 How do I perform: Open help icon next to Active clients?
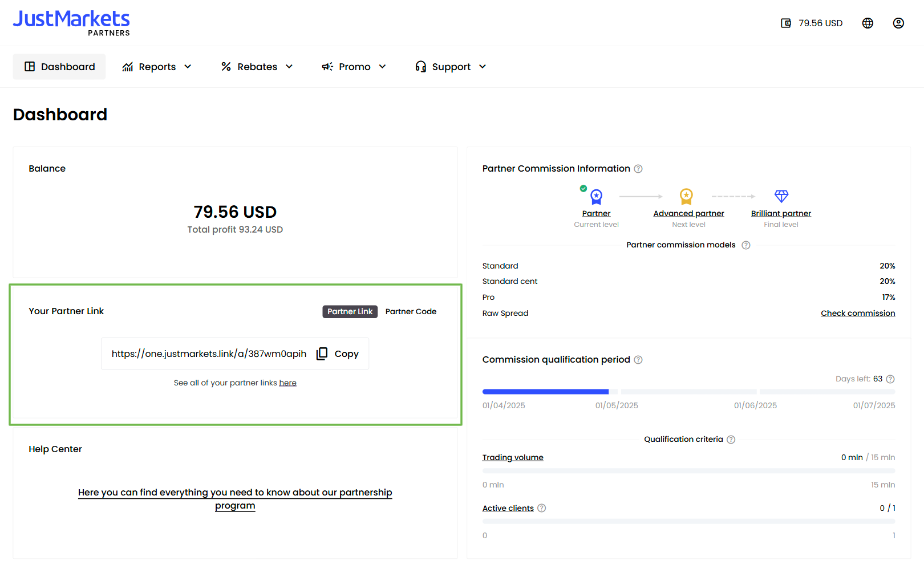coord(542,508)
